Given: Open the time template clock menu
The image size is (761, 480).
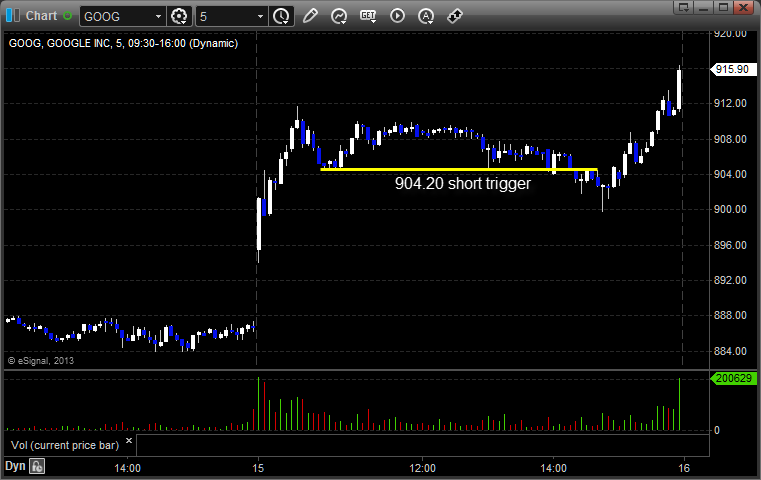Looking at the screenshot, I should click(x=281, y=16).
